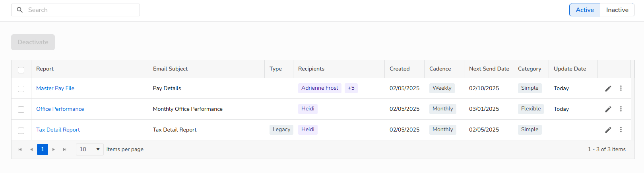Click the Monthly cadence for Office Performance
Image resolution: width=644 pixels, height=173 pixels.
[443, 109]
